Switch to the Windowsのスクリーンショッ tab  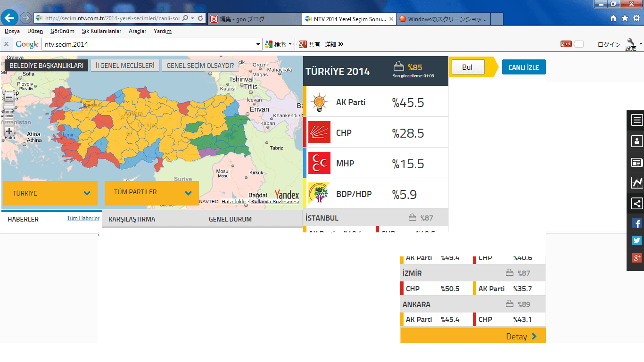coord(443,19)
